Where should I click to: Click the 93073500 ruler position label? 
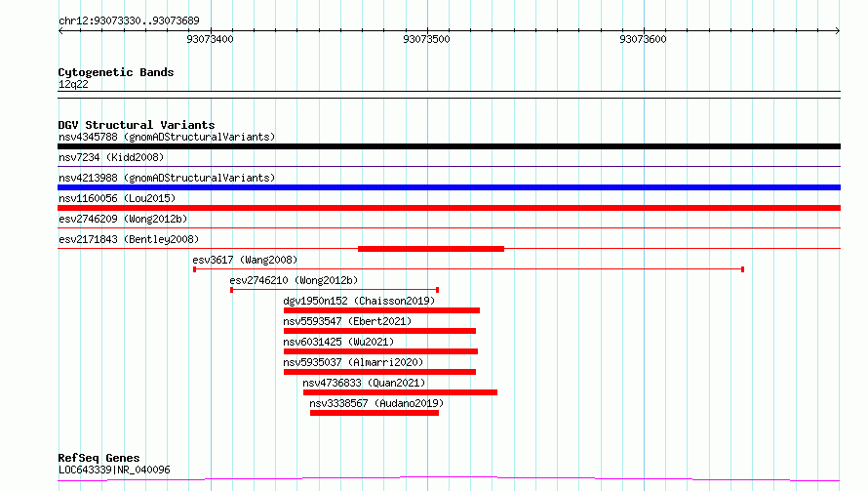(x=426, y=39)
